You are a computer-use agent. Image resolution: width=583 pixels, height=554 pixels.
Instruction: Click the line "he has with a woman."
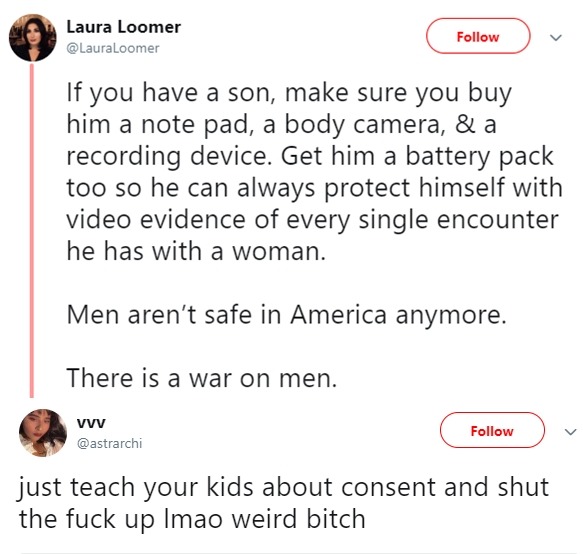(x=196, y=251)
